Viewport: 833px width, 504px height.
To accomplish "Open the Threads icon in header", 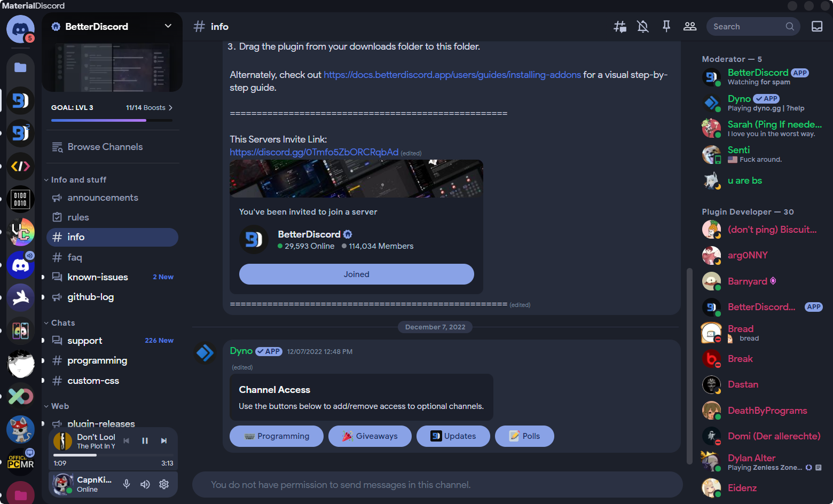I will [x=620, y=27].
